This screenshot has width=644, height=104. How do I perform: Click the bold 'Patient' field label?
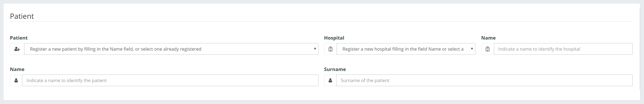point(19,38)
